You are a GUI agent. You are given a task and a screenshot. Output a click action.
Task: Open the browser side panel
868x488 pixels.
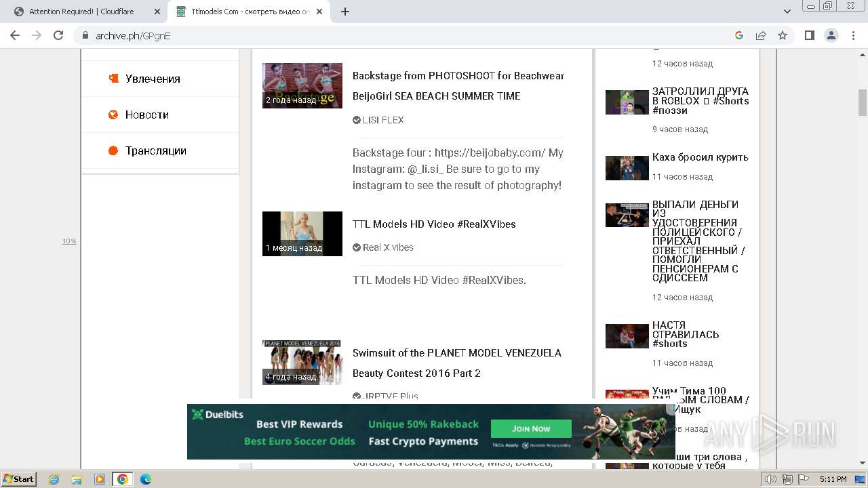tap(809, 35)
